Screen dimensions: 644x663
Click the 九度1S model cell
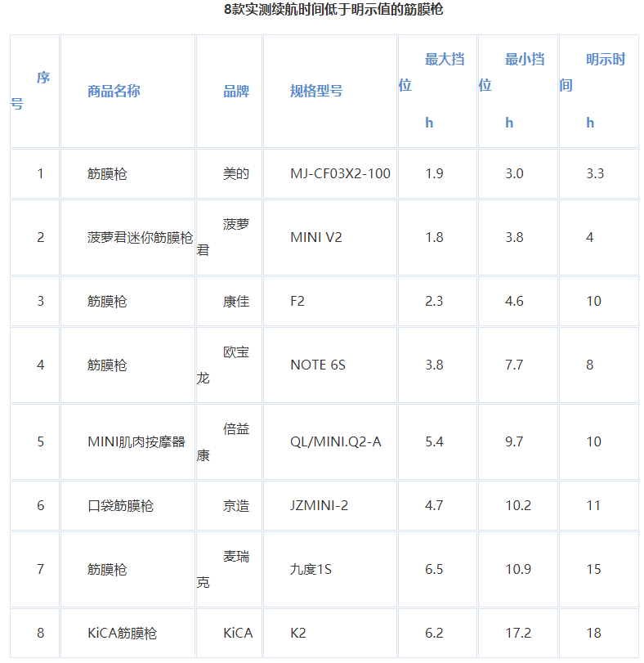[x=311, y=570]
